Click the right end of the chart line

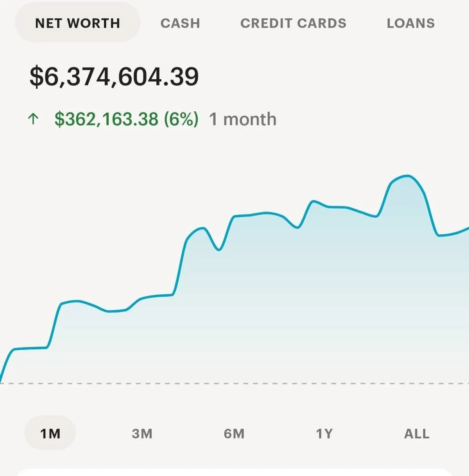point(467,228)
